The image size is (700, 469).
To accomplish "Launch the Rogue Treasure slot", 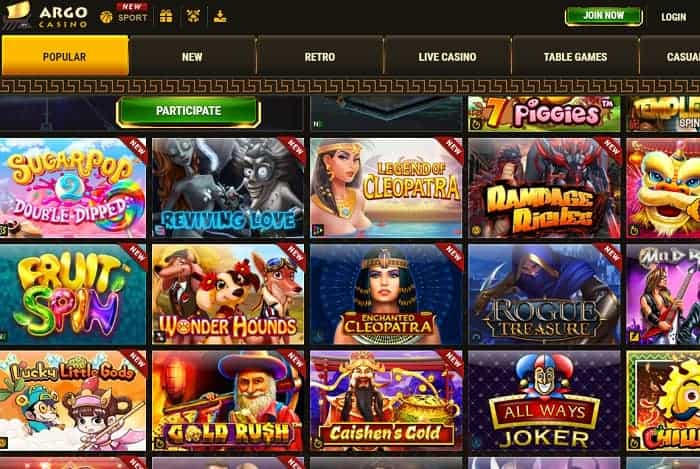I will click(544, 295).
